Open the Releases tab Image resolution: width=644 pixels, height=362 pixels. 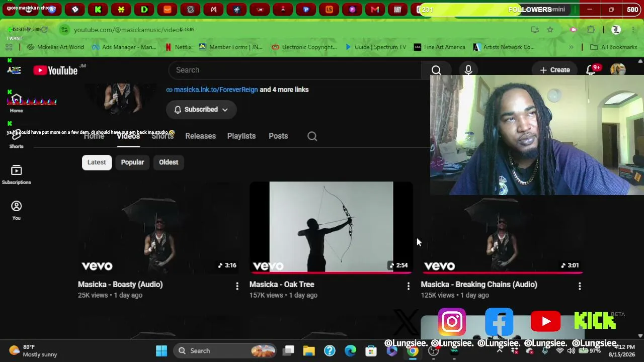click(x=200, y=136)
